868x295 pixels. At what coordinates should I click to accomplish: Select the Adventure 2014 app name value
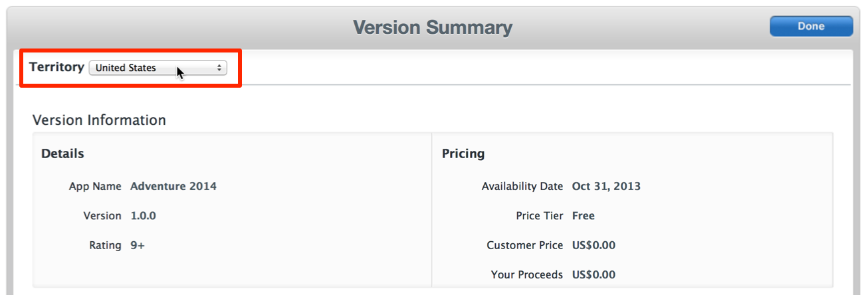(x=173, y=187)
